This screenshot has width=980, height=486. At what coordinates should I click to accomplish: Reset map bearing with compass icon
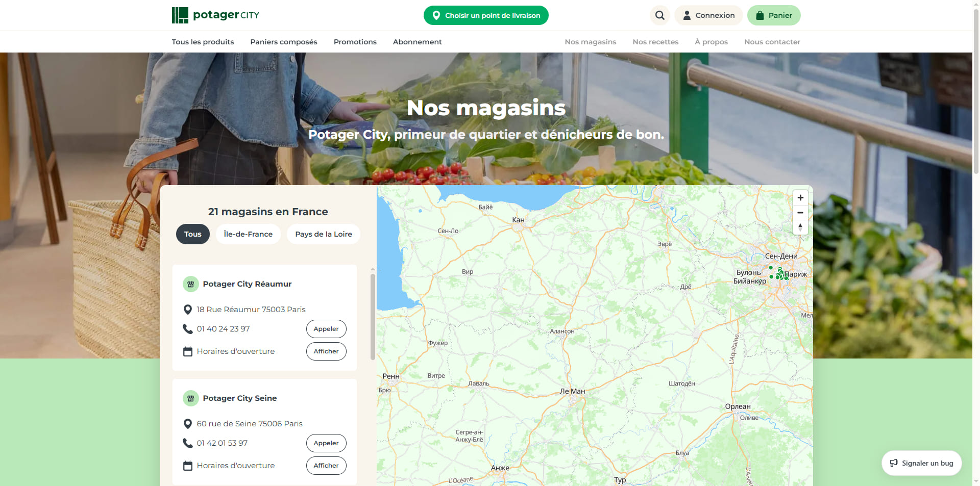coord(800,227)
